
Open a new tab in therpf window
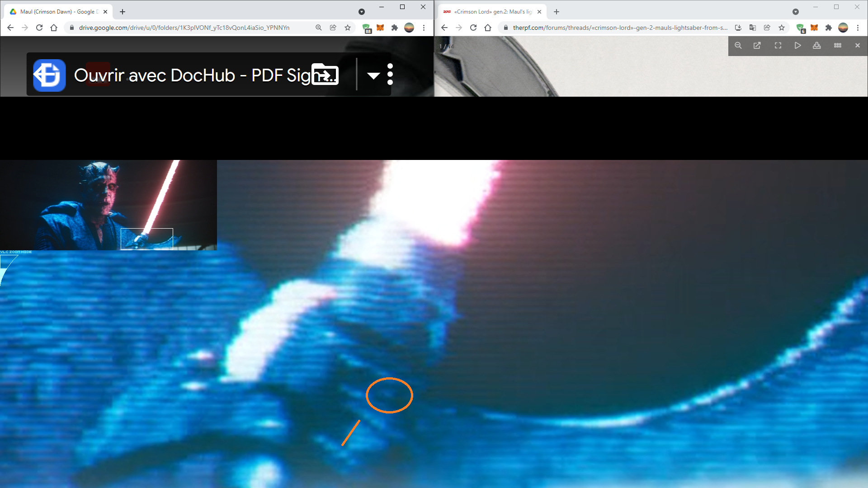(x=557, y=12)
